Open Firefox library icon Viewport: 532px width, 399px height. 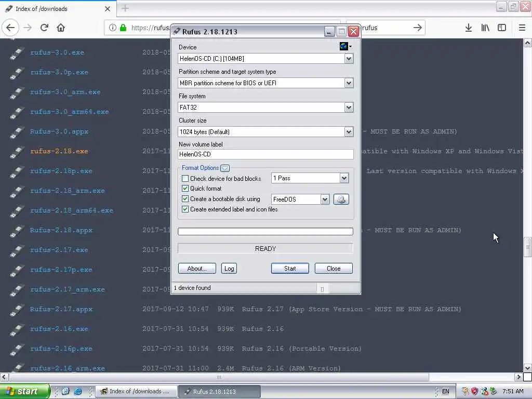pos(485,28)
